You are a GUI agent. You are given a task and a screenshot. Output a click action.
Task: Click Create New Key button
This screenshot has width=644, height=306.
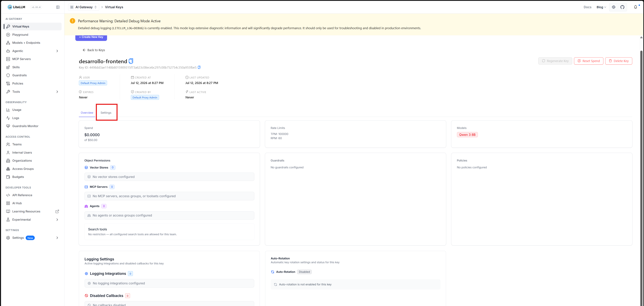91,37
